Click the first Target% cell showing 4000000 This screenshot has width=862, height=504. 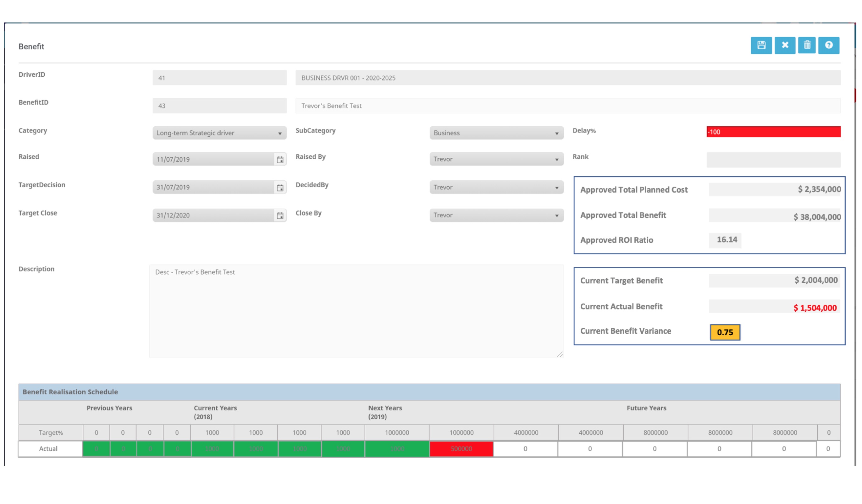tap(526, 433)
